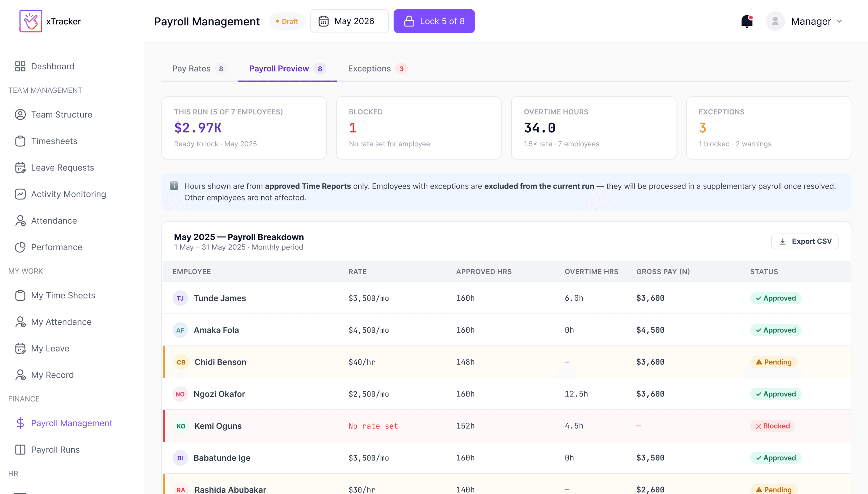Click the Activity Monitoring chart icon
This screenshot has width=868, height=494.
click(20, 194)
